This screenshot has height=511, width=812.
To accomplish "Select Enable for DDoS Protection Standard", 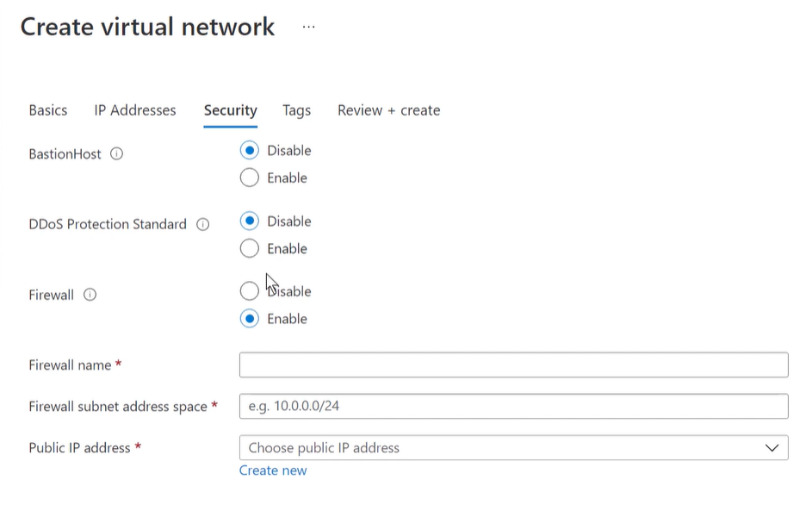I will coord(249,249).
